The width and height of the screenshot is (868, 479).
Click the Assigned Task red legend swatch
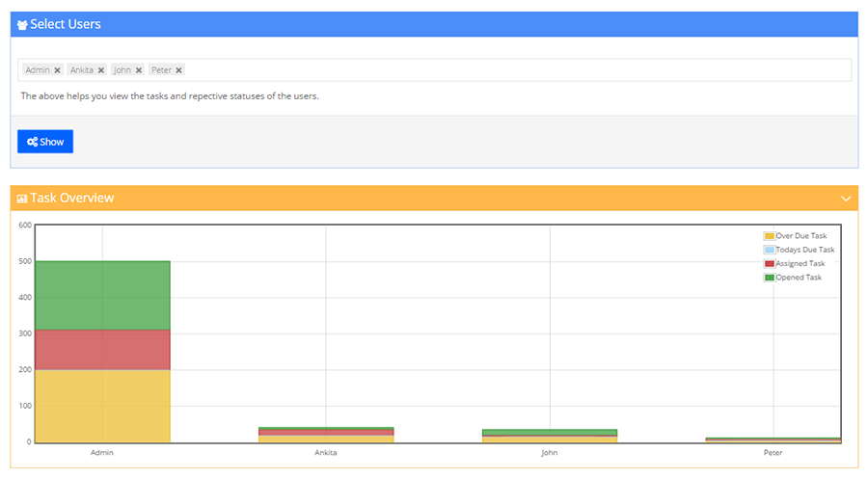click(770, 264)
